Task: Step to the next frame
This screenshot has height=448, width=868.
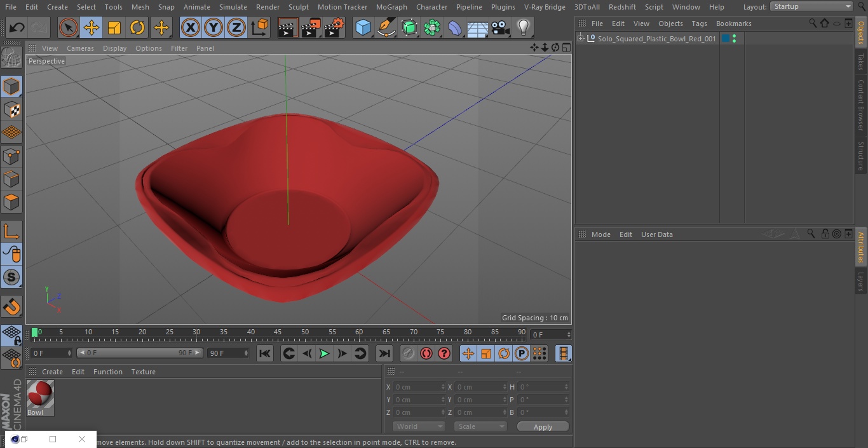Action: click(x=342, y=353)
